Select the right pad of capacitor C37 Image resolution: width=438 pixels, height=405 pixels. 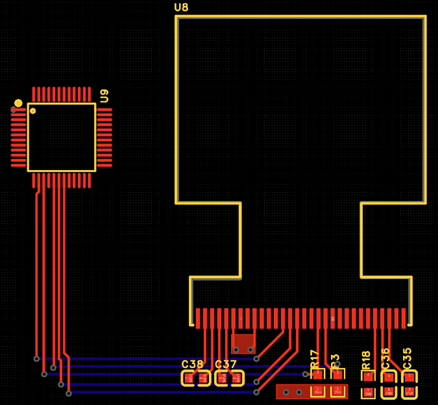coord(237,378)
